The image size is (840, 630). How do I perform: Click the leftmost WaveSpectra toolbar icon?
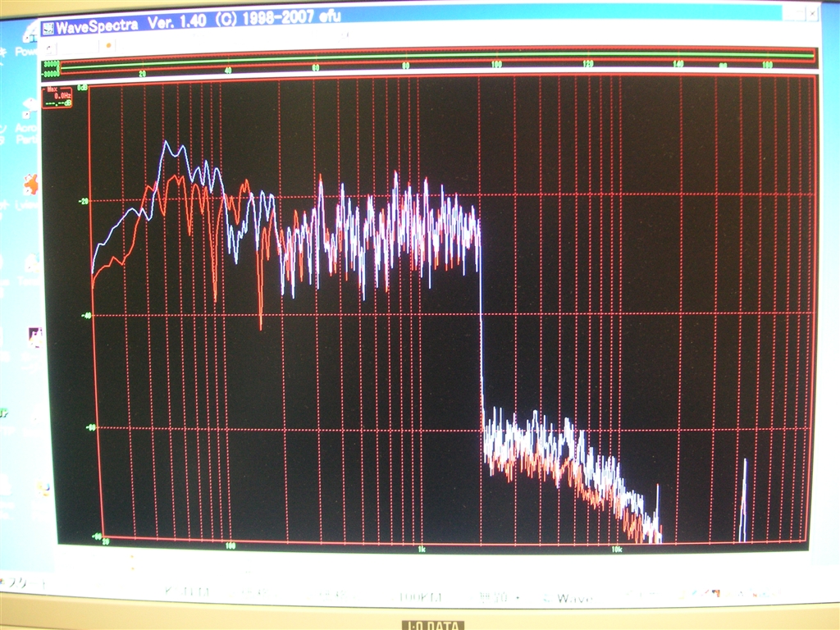[48, 48]
